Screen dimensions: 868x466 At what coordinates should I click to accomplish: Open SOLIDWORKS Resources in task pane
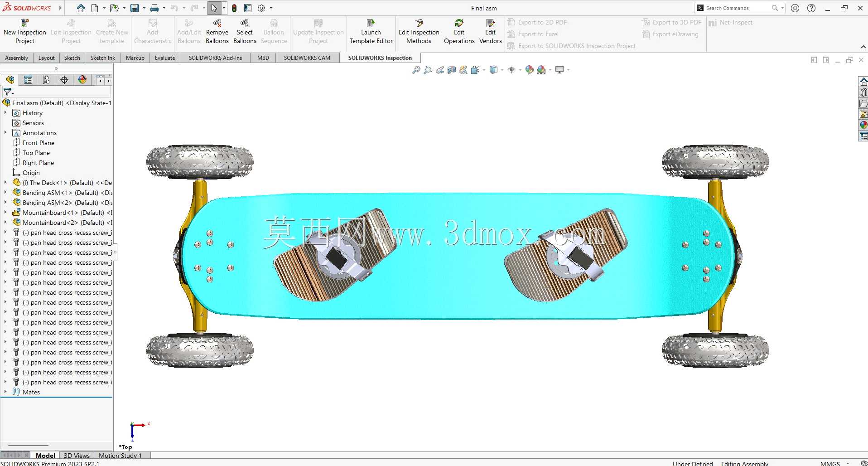click(x=863, y=82)
